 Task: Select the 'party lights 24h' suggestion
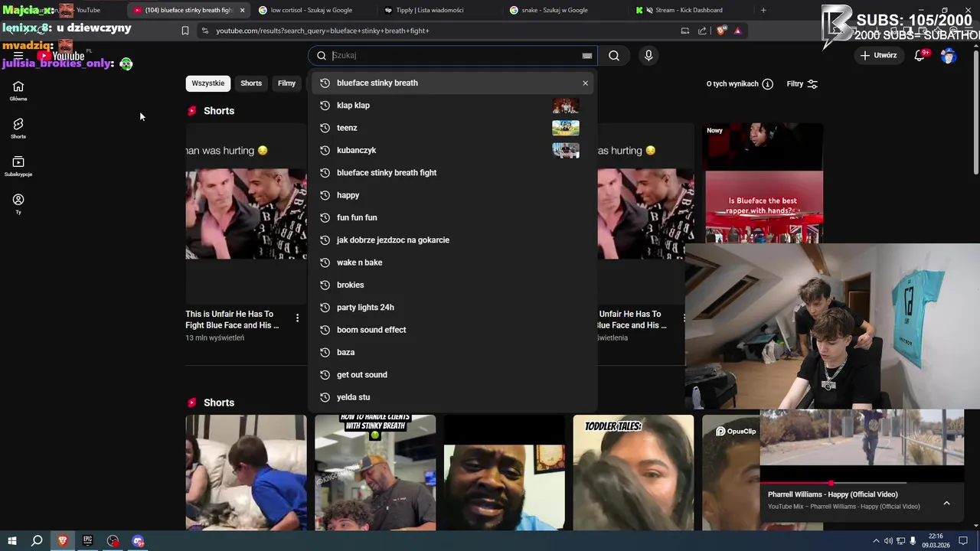(452, 307)
